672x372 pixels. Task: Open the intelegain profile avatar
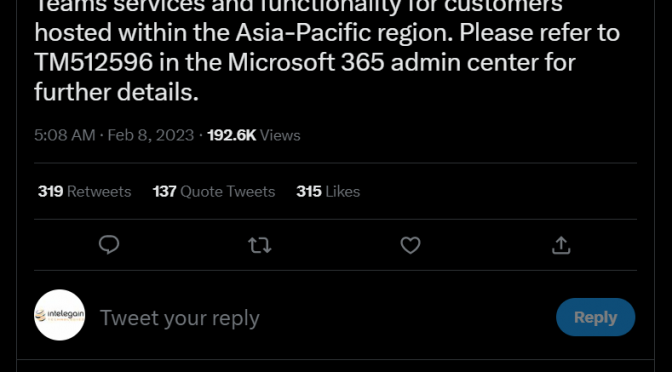pos(60,315)
